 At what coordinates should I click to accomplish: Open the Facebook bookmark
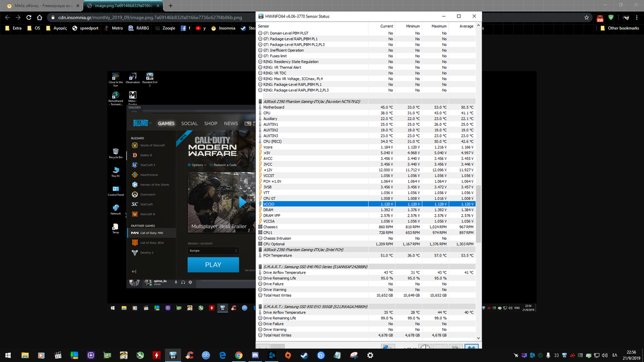click(x=186, y=28)
